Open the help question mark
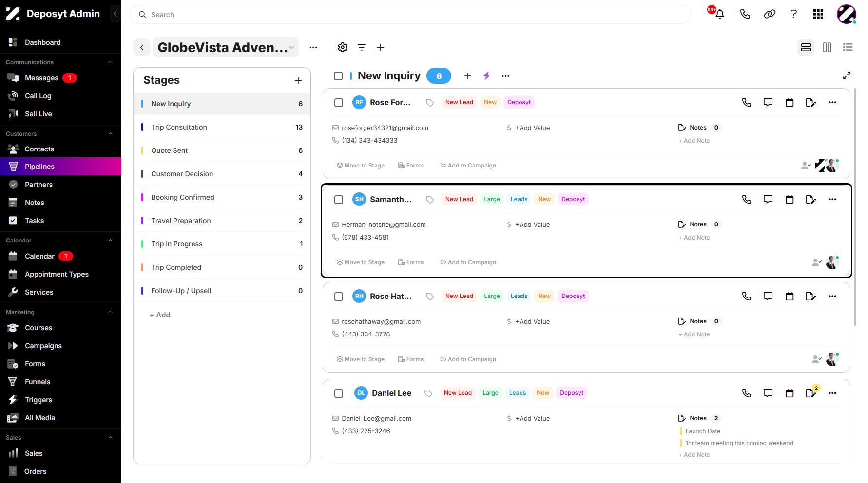Image resolution: width=868 pixels, height=483 pixels. (793, 14)
